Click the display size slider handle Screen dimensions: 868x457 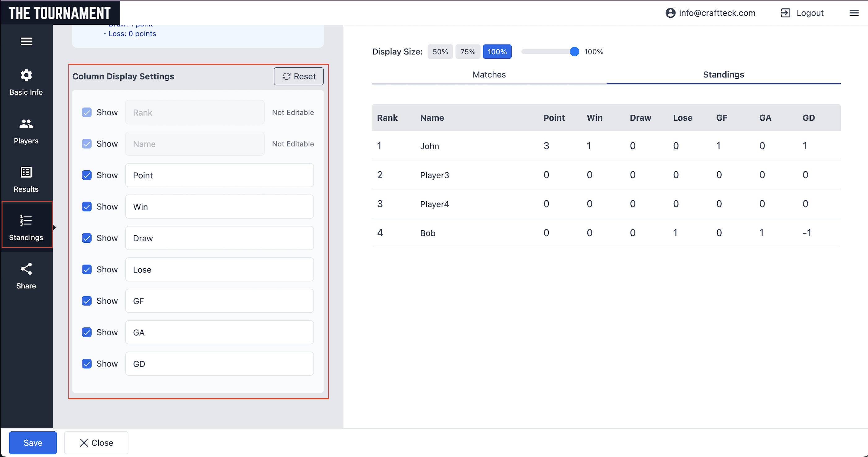[574, 52]
